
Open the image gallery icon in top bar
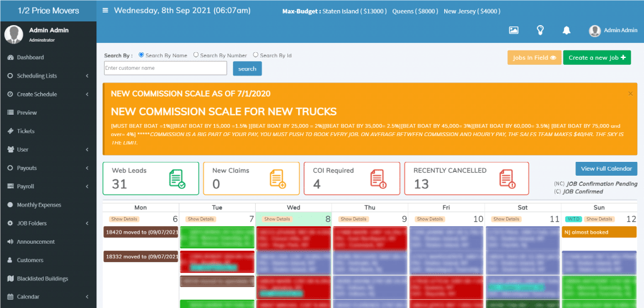point(514,30)
